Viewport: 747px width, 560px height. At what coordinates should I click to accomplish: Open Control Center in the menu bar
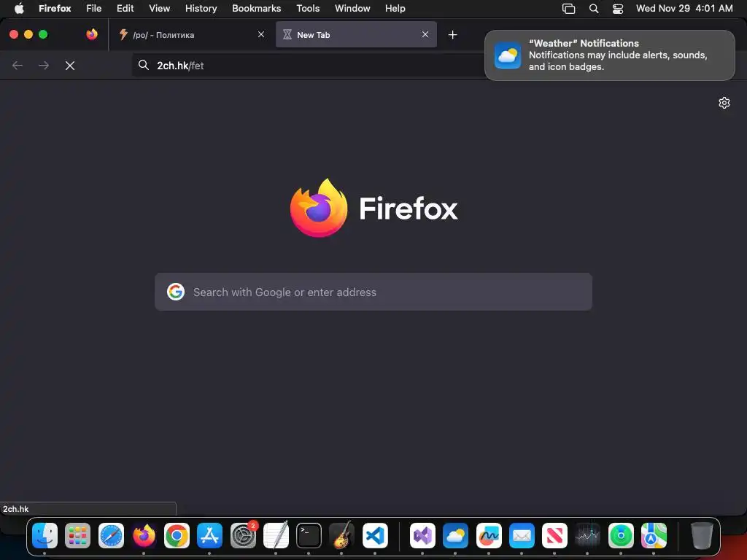point(618,9)
